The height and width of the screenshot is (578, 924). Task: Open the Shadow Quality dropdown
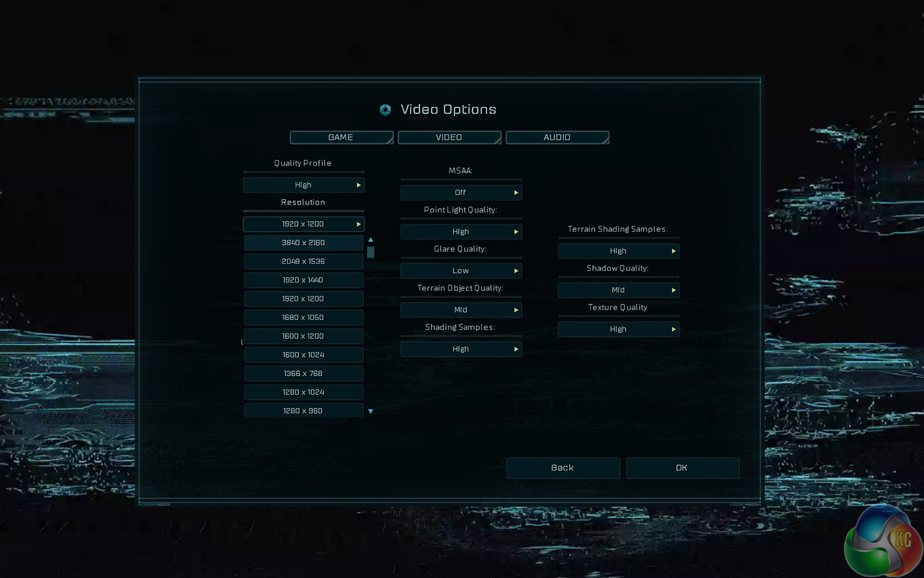click(x=619, y=290)
